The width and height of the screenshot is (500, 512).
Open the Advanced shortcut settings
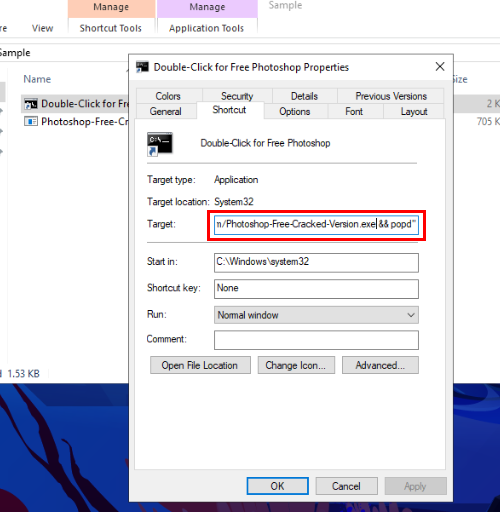[380, 365]
